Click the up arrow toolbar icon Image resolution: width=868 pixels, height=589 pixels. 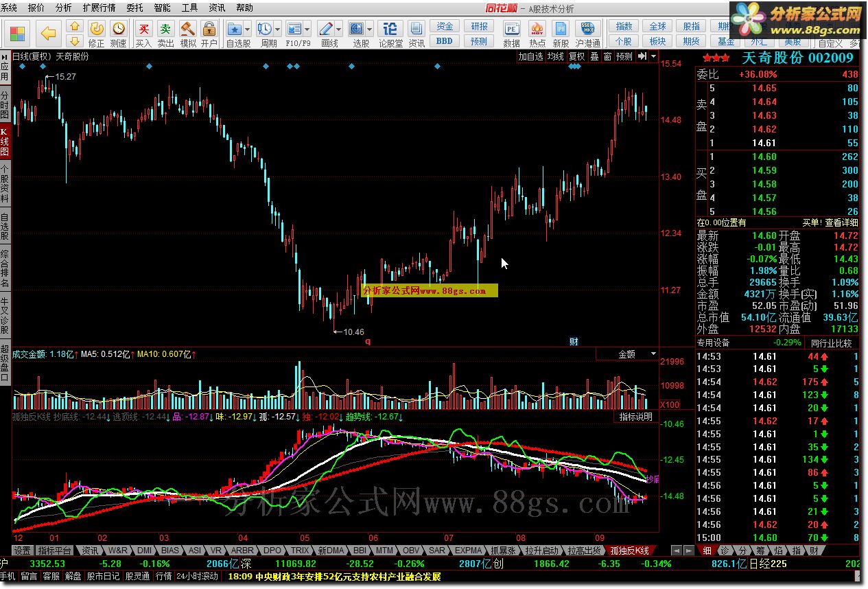tap(75, 25)
